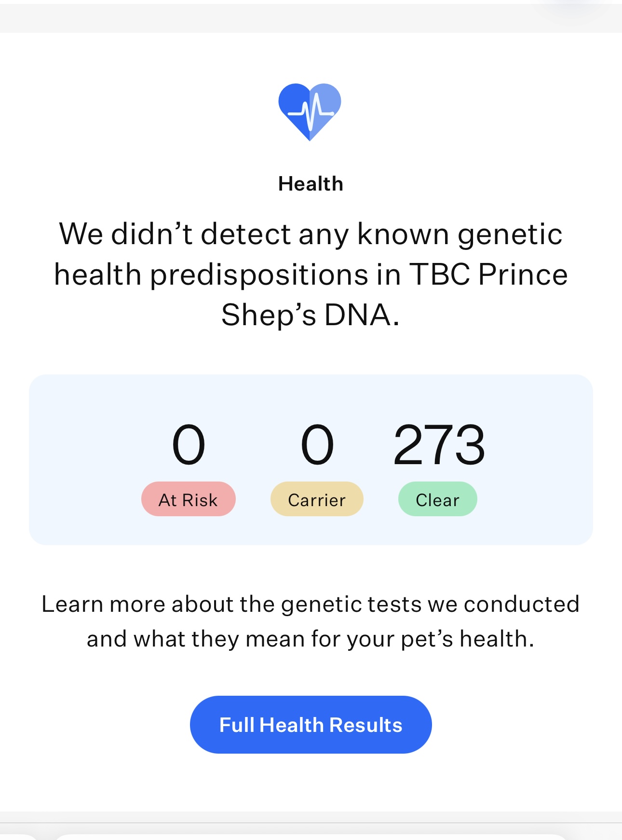Click the Carrier count of 0

(x=317, y=445)
